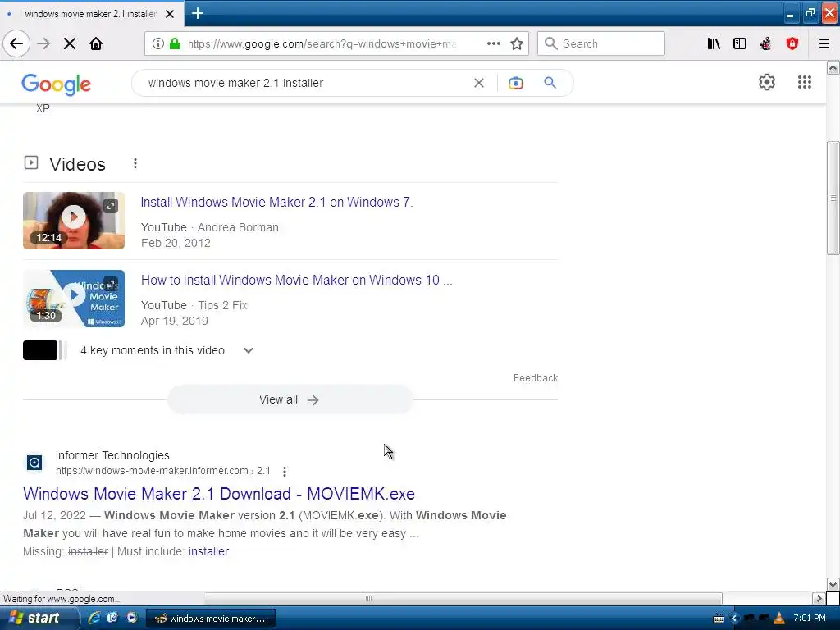Click the forward navigation arrow
The width and height of the screenshot is (840, 630).
click(x=43, y=43)
